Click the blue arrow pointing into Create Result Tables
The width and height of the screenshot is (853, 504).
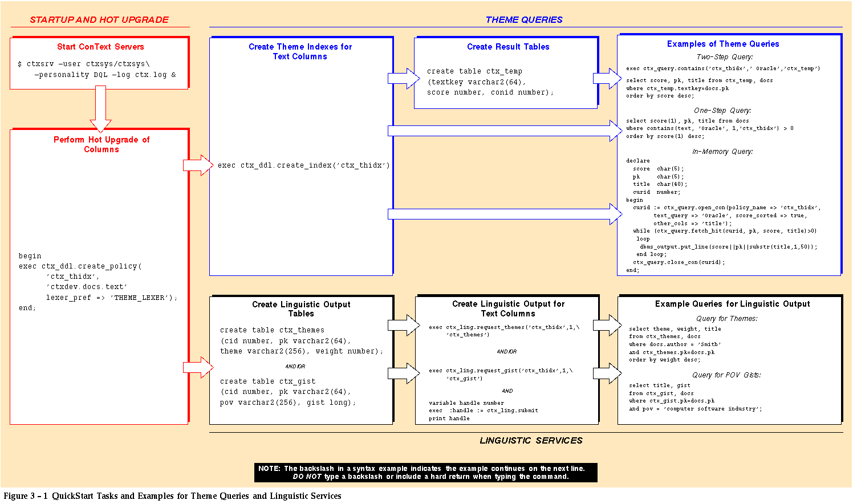pos(404,79)
